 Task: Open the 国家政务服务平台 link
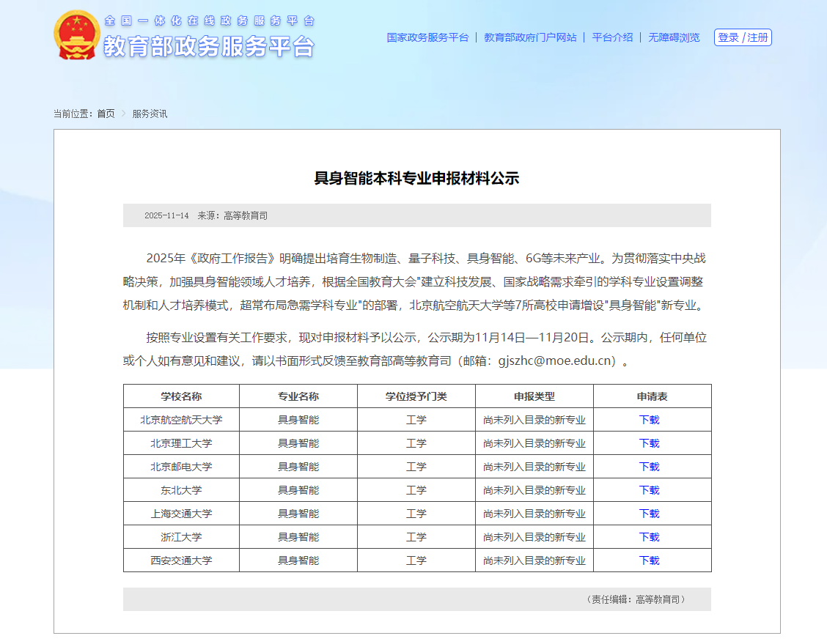coord(427,37)
